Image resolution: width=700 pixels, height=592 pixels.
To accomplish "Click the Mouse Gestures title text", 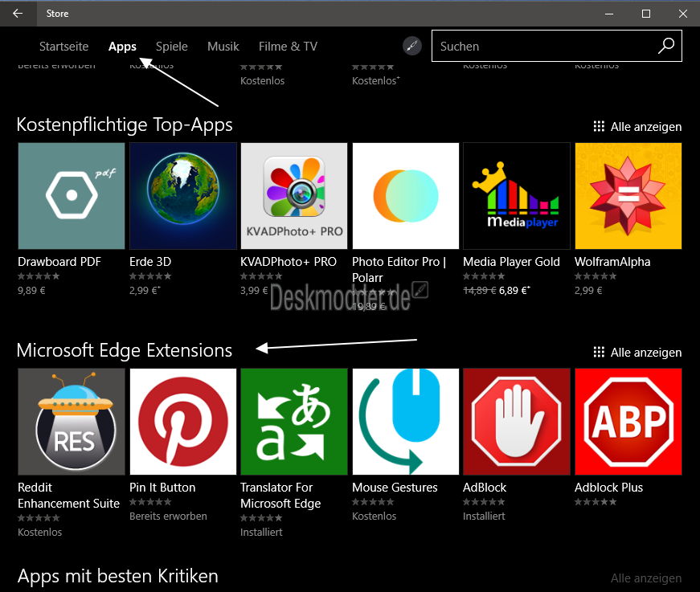I will (395, 487).
